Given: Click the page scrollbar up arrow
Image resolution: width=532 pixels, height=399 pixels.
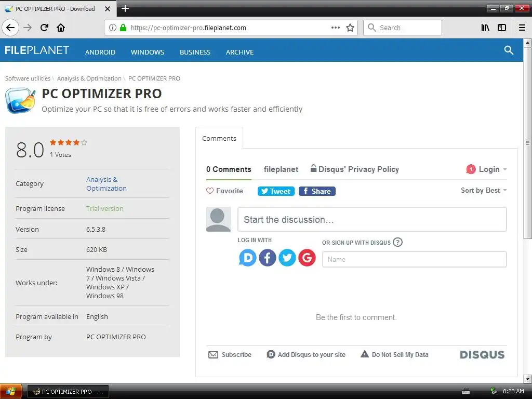Looking at the screenshot, I should click(x=527, y=43).
